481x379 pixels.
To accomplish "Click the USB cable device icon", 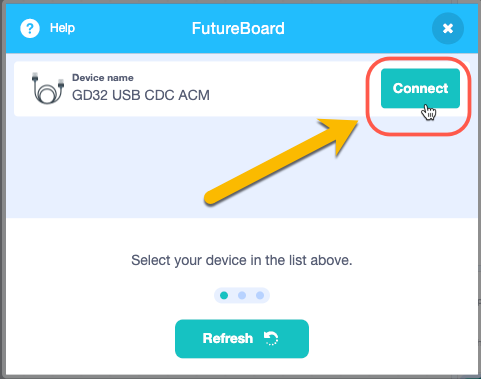I will pyautogui.click(x=48, y=88).
